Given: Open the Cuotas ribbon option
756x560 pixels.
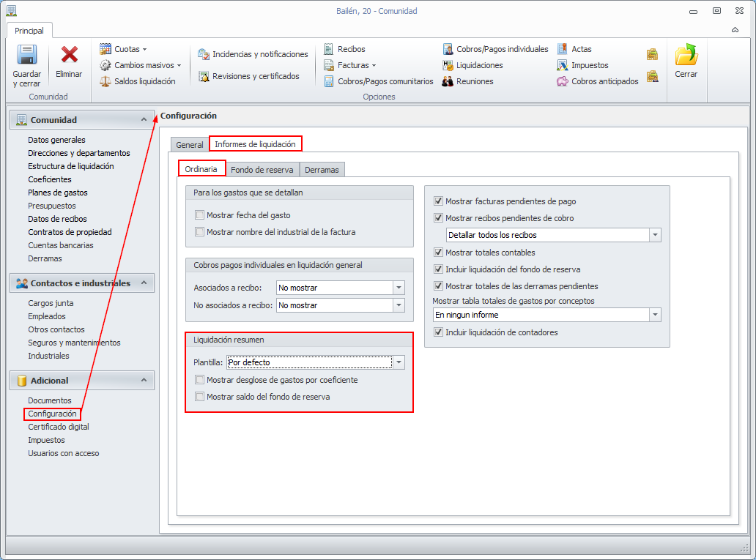Looking at the screenshot, I should click(123, 49).
